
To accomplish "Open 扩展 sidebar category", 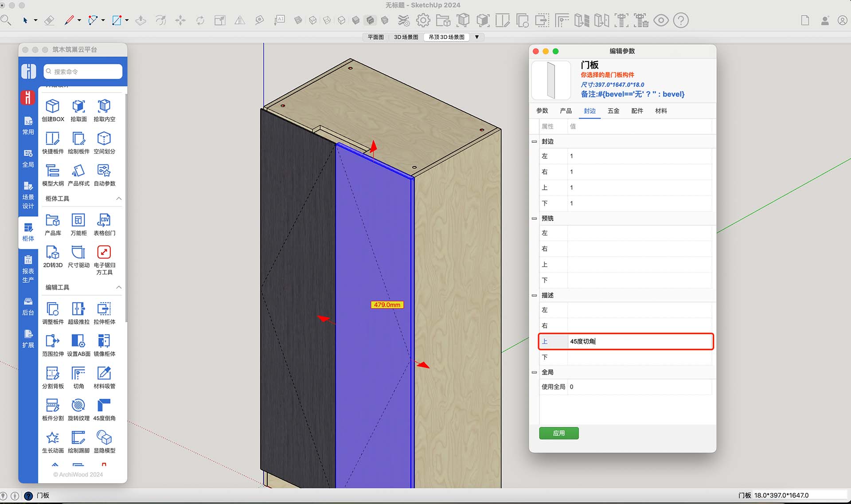I will (28, 339).
